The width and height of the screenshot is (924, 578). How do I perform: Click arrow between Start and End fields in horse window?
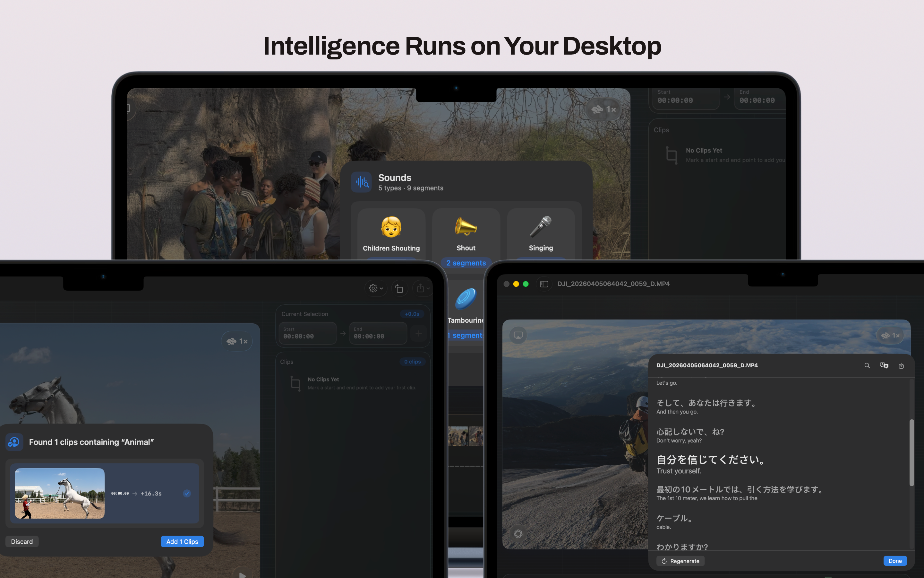tap(343, 333)
